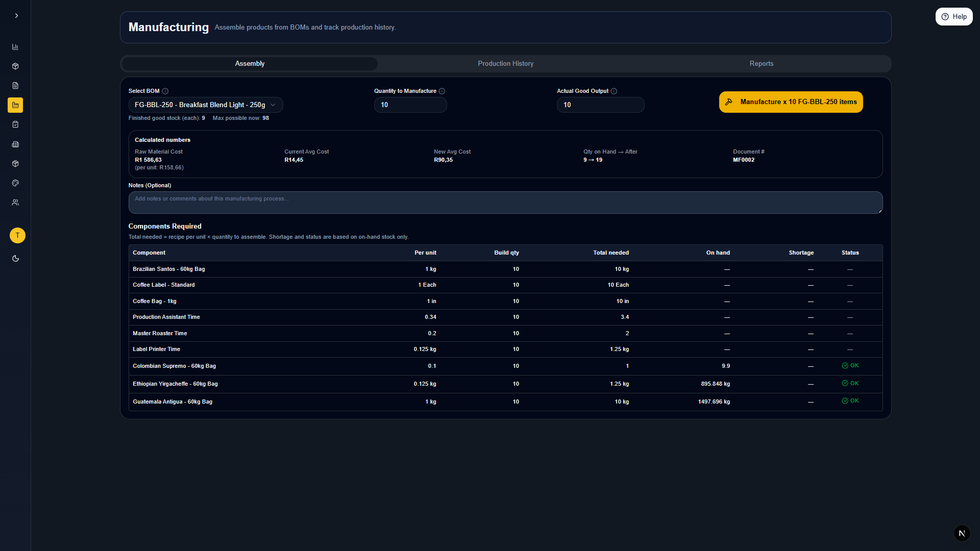The height and width of the screenshot is (551, 980).
Task: Click the document file sidebar icon
Action: point(15,86)
